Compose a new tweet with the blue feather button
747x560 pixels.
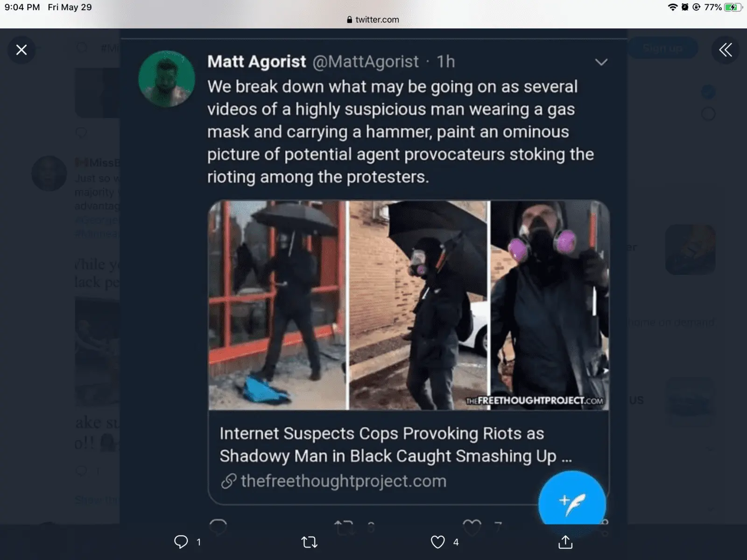click(572, 503)
